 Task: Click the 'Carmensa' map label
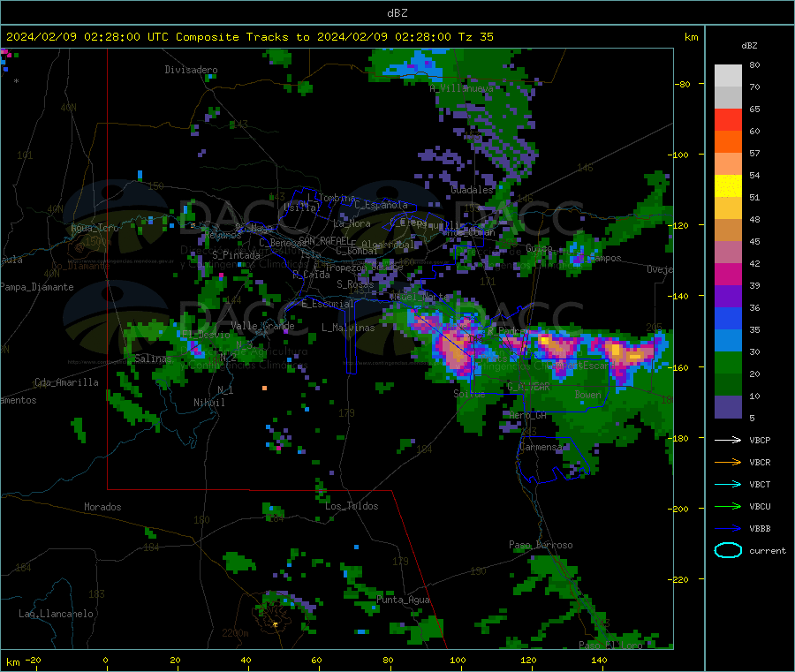click(x=541, y=447)
